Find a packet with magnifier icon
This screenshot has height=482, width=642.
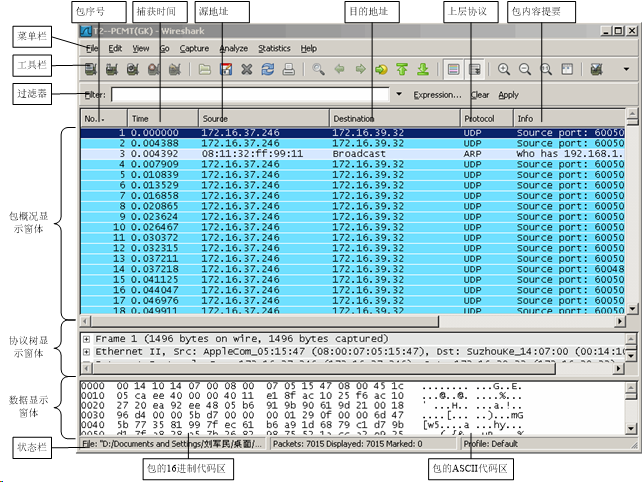(x=319, y=69)
